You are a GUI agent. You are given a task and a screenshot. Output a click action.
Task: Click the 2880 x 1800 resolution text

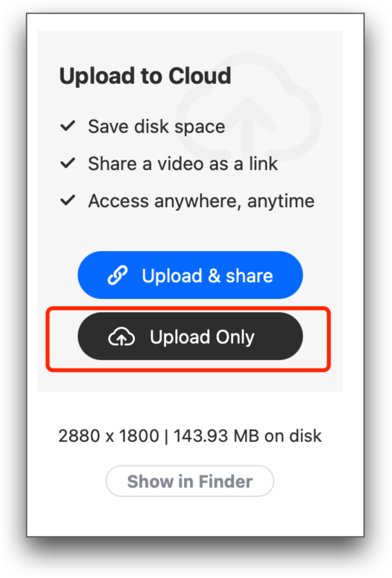point(109,435)
